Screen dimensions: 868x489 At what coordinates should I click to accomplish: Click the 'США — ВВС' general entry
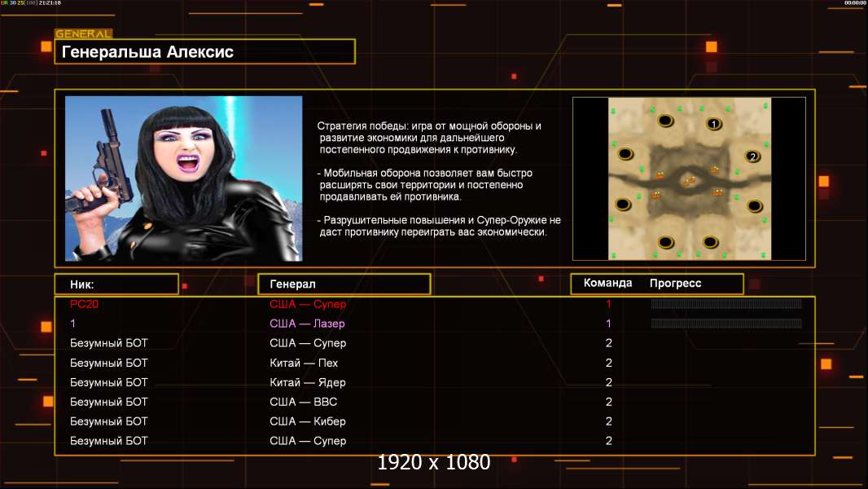(x=304, y=402)
